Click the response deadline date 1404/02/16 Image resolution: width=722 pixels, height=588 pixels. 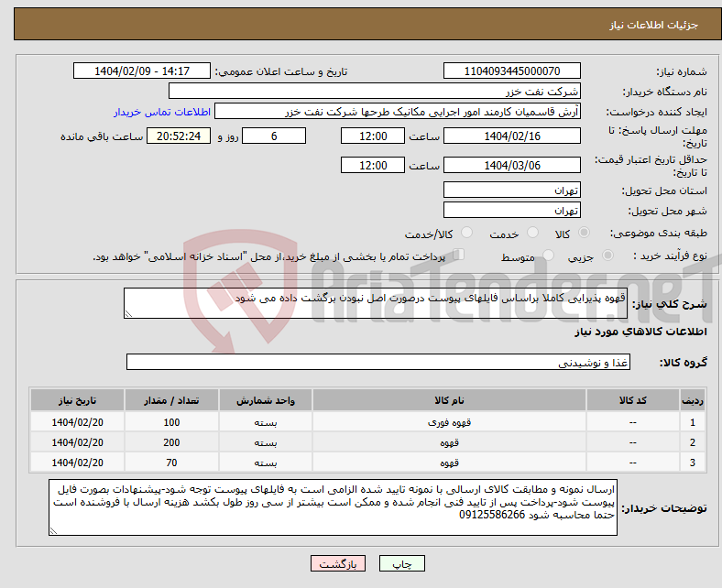[x=511, y=136]
